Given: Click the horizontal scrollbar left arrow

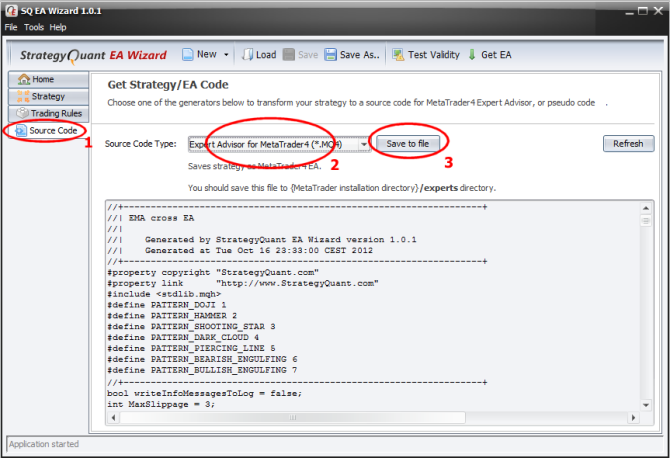Looking at the screenshot, I should [x=113, y=417].
